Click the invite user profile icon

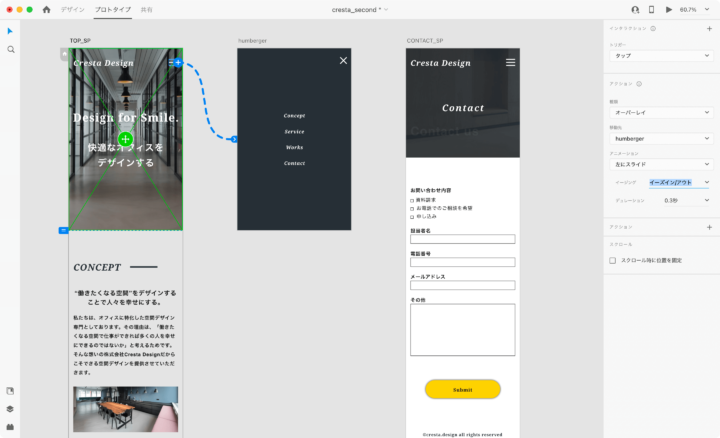pyautogui.click(x=635, y=10)
